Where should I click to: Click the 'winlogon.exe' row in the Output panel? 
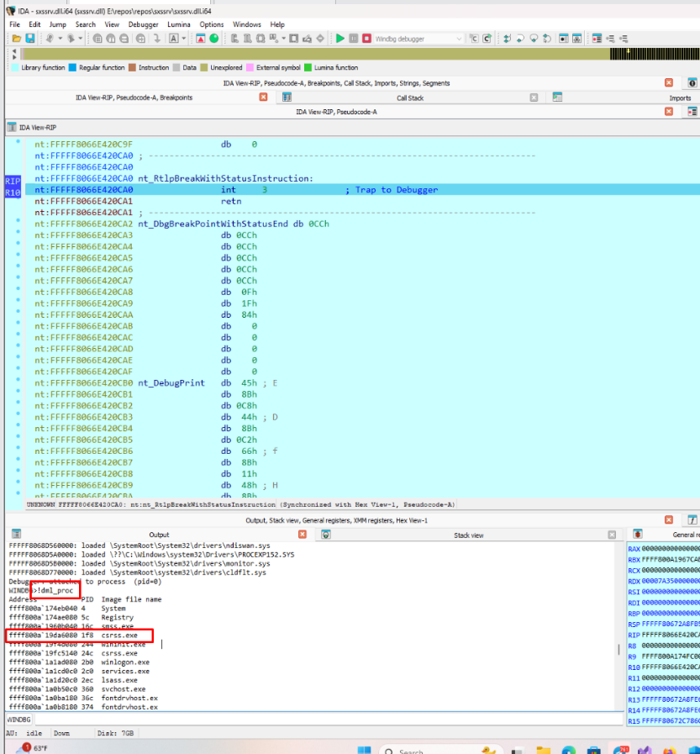(79, 662)
